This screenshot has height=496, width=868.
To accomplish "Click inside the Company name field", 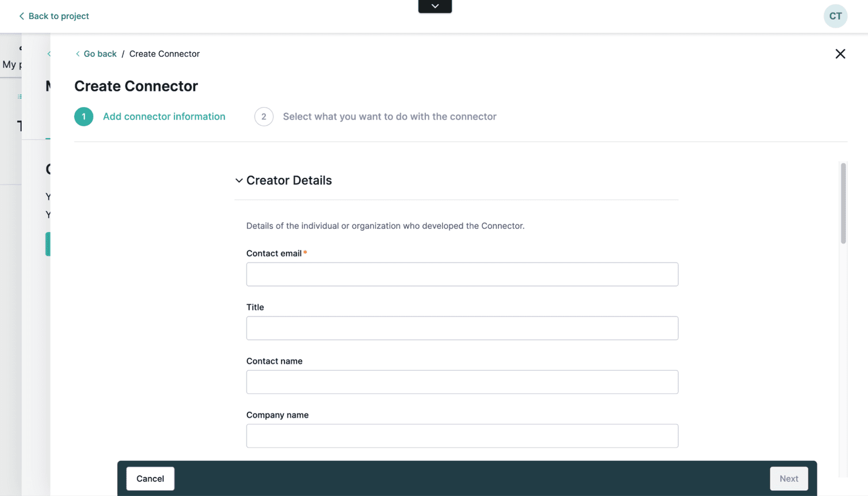I will pos(462,436).
